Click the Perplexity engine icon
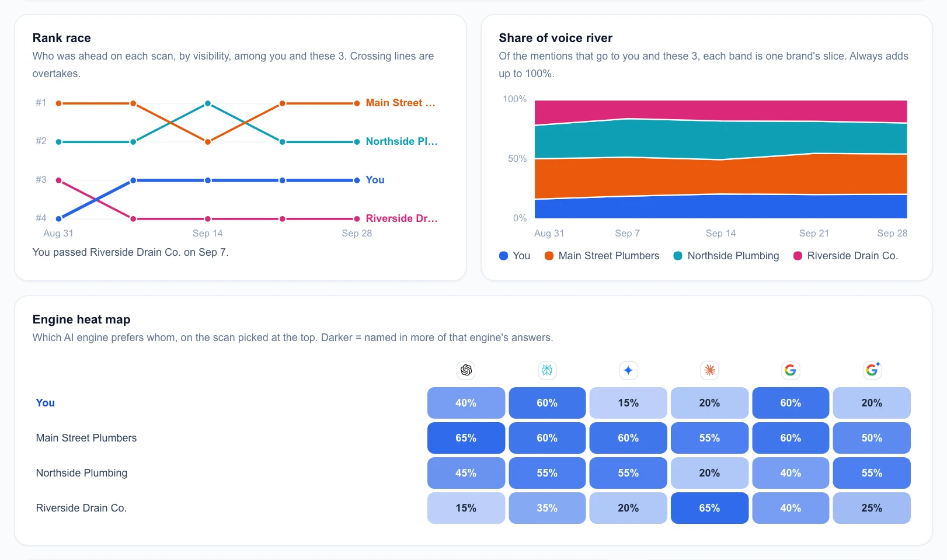The height and width of the screenshot is (560, 947). point(547,370)
